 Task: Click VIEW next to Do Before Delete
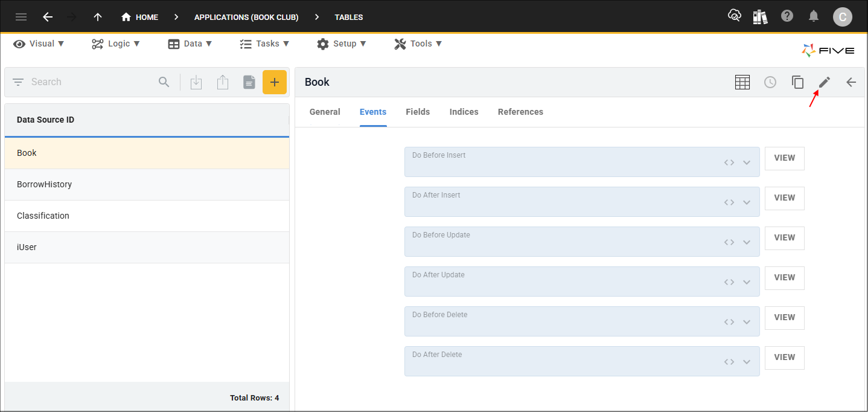(785, 318)
